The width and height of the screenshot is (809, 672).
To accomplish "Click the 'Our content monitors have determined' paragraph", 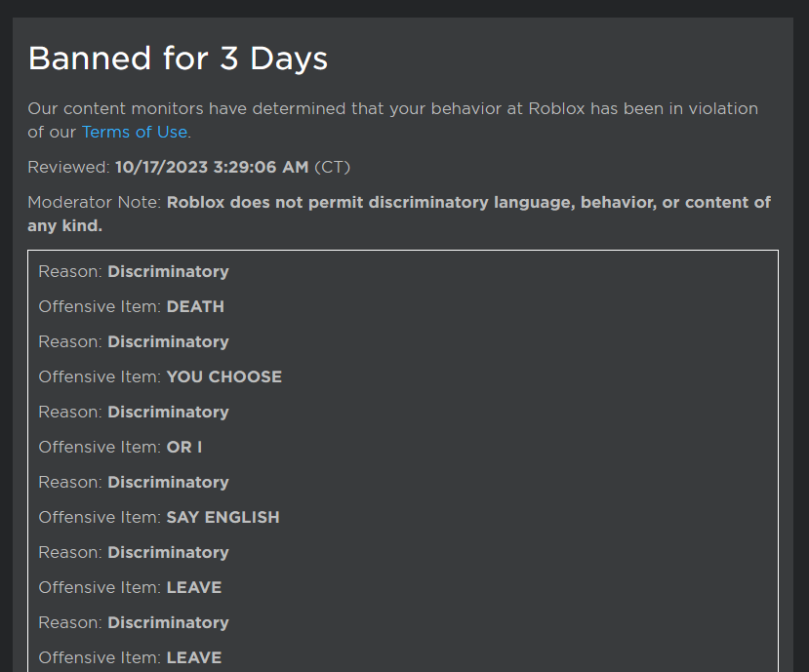I will point(392,120).
